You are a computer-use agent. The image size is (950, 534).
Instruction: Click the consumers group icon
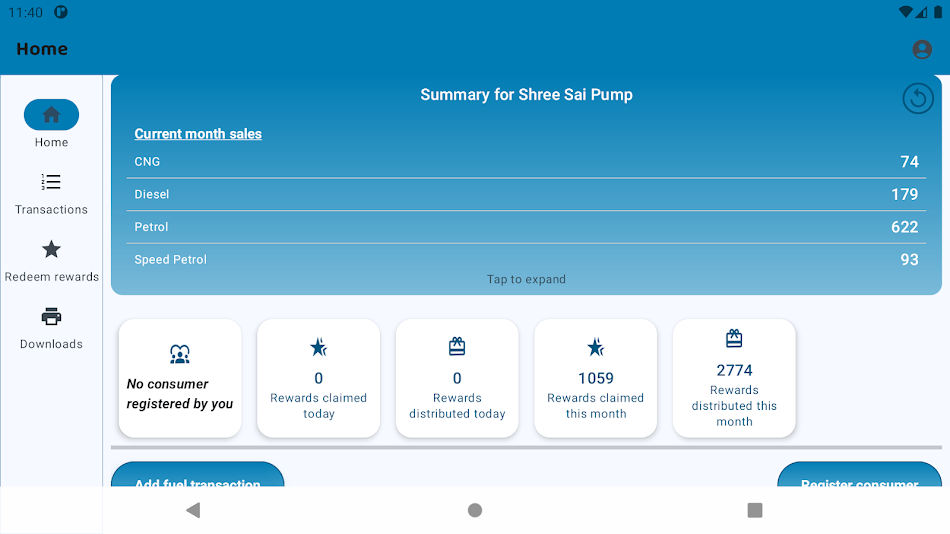click(180, 353)
